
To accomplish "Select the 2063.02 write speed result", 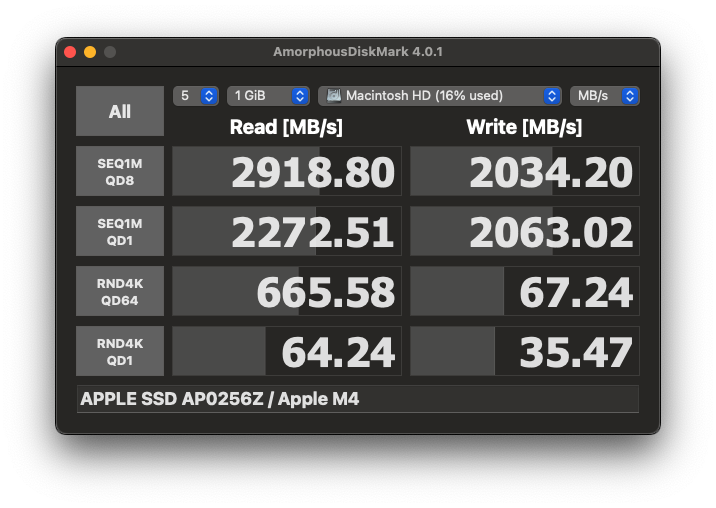I will (x=525, y=232).
